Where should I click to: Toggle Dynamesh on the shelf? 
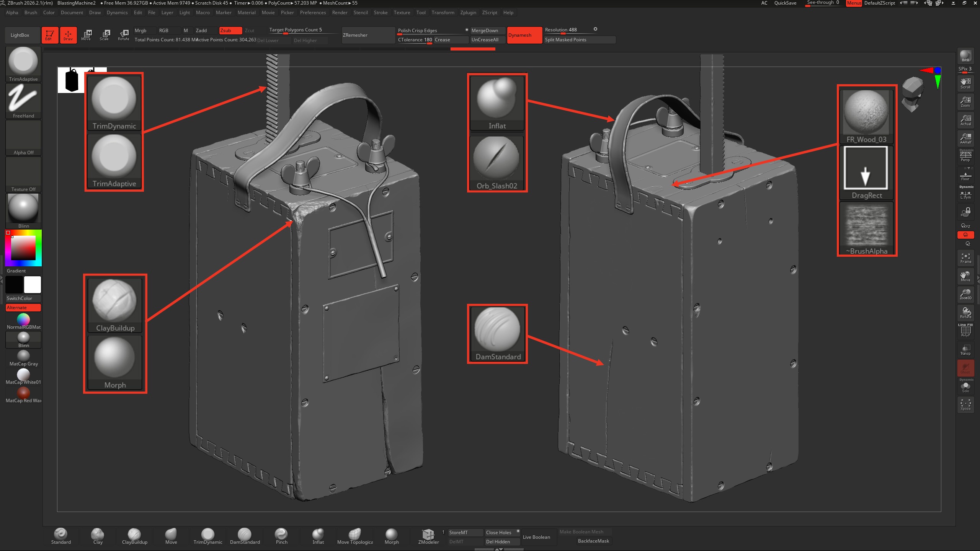point(524,35)
